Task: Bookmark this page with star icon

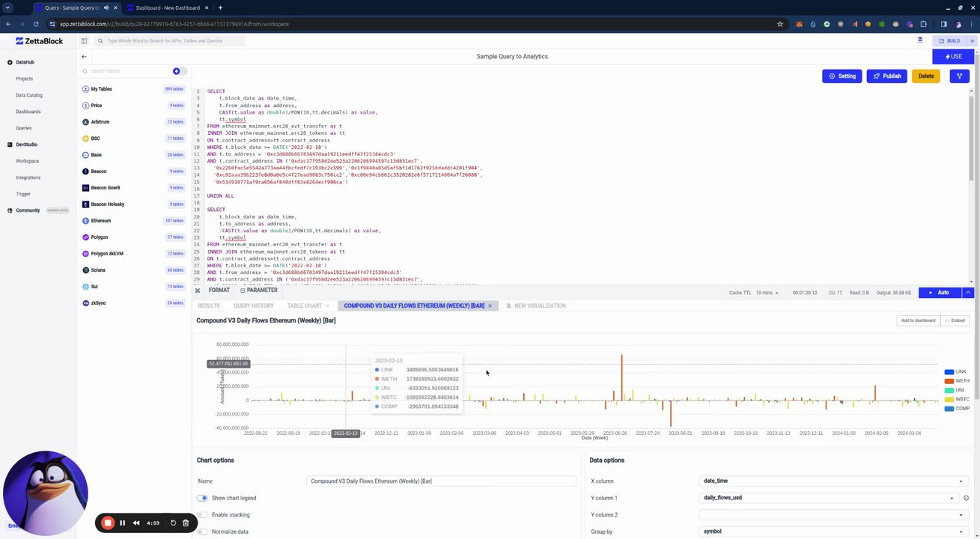Action: pos(780,24)
